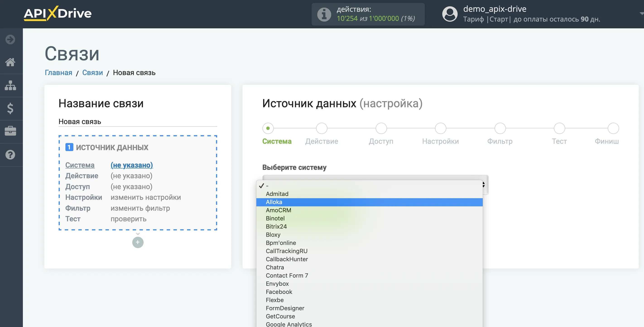This screenshot has height=327, width=644.
Task: Choose Bpm'online from system list
Action: [369, 243]
